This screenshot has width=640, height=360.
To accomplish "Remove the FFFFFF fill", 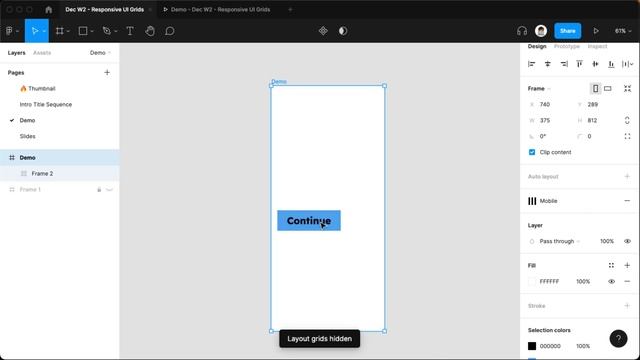I will tap(627, 281).
